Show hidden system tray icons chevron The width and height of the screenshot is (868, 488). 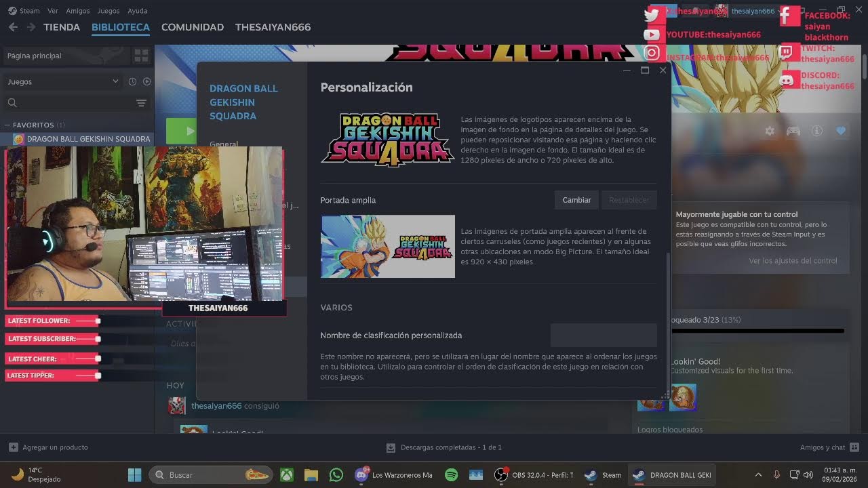tap(758, 475)
